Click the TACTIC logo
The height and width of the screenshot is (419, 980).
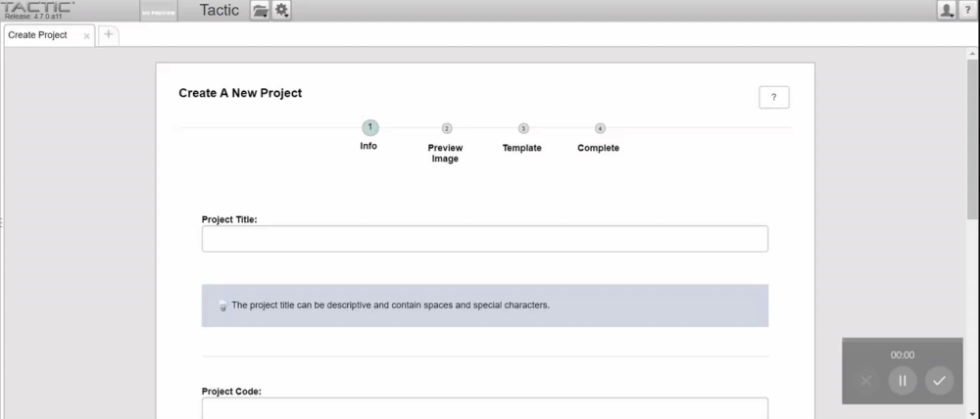(37, 10)
